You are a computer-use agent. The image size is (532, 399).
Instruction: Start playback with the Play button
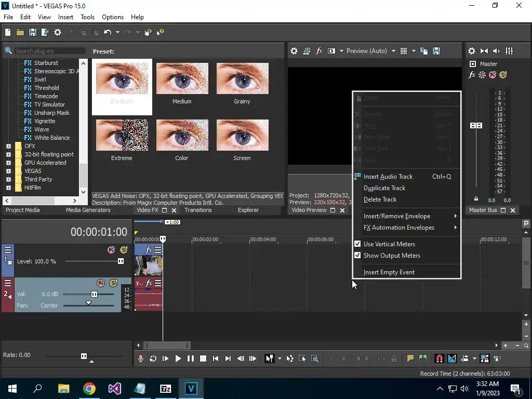(178, 358)
